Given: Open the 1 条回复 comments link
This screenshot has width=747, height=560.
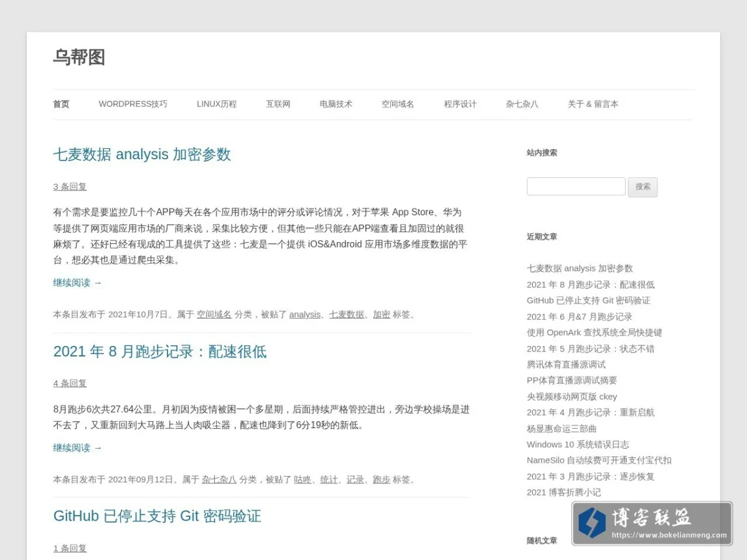Looking at the screenshot, I should click(70, 548).
